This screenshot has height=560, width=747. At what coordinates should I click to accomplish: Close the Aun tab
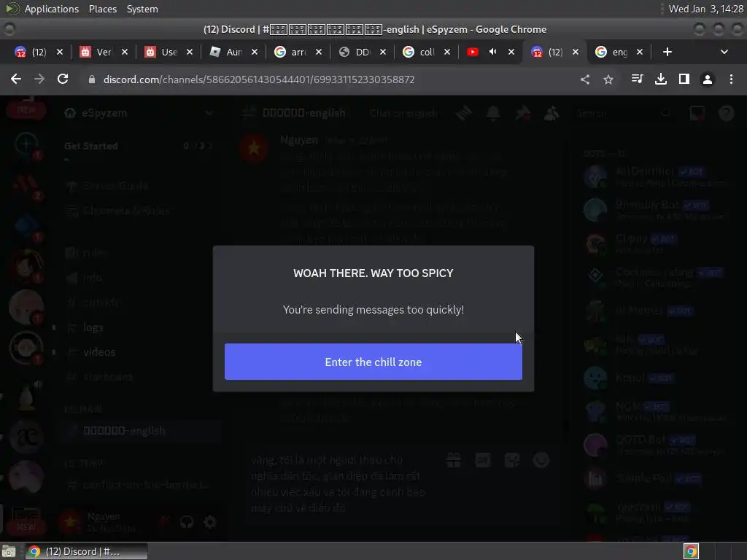point(255,52)
